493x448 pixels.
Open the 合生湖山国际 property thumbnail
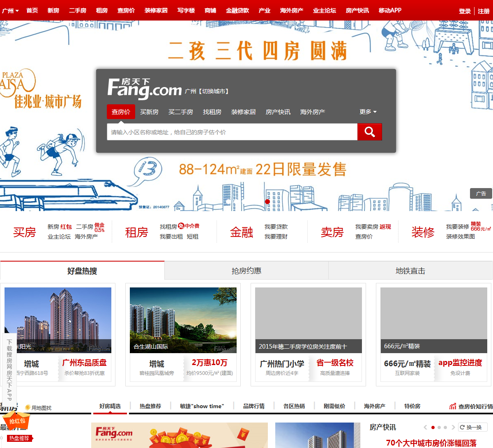click(x=183, y=320)
